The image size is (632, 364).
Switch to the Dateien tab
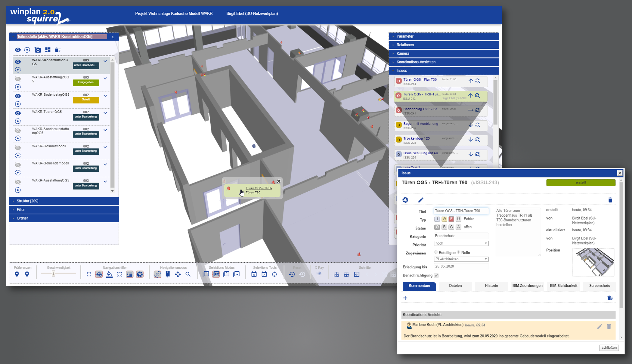pos(455,286)
